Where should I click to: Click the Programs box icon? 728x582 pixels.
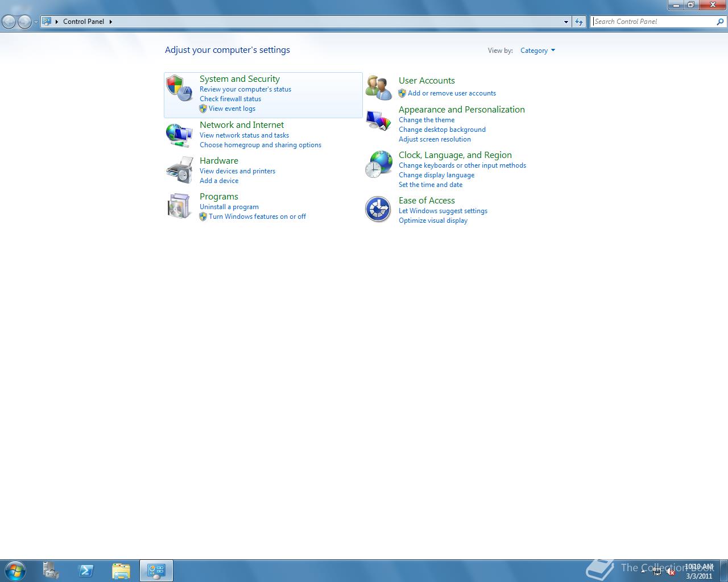[x=179, y=206]
